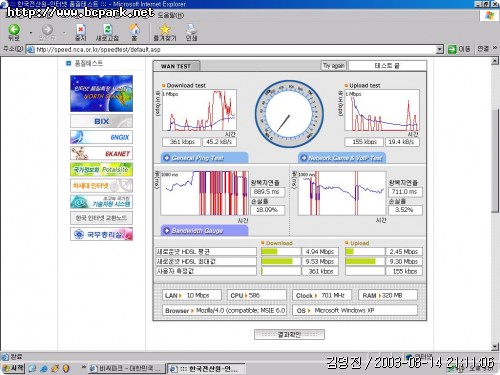Click the 4.94 Mbps download average bar

[281, 251]
